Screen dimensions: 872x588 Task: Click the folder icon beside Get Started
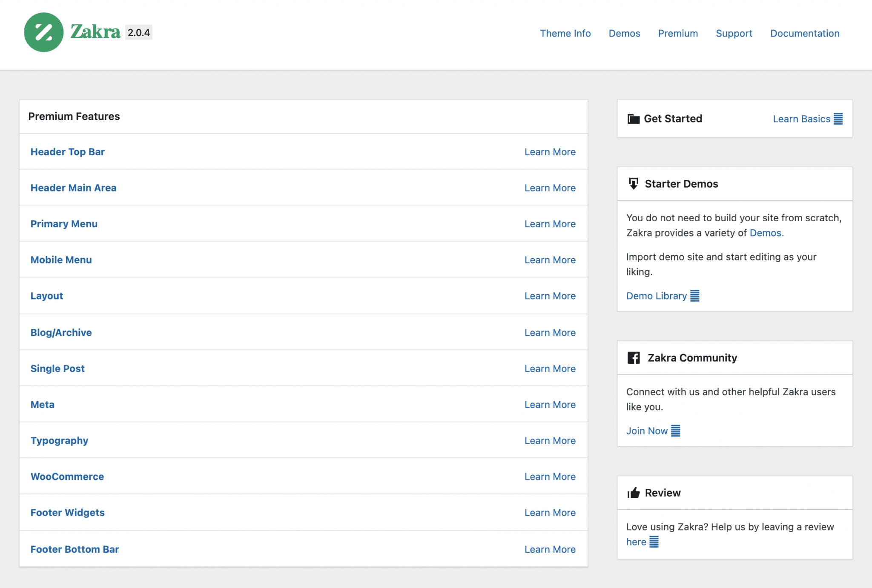click(x=634, y=119)
